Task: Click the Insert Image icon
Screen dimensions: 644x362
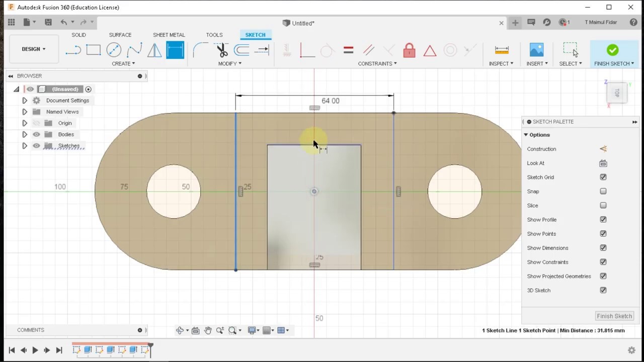Action: (x=537, y=50)
